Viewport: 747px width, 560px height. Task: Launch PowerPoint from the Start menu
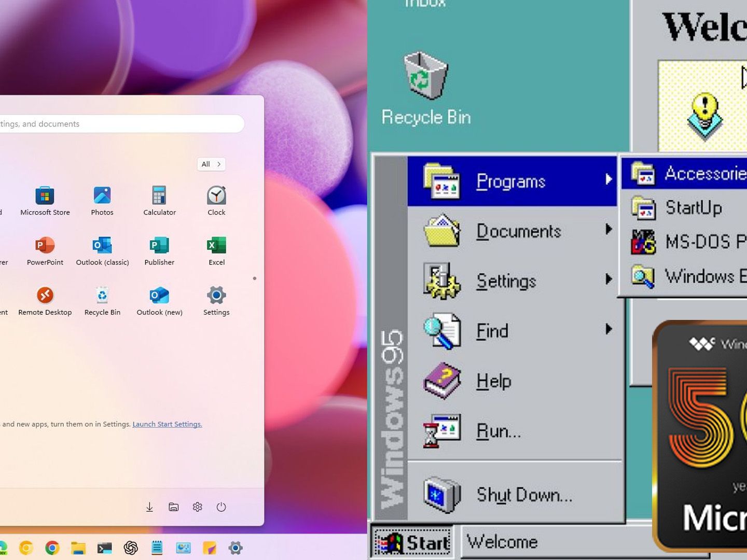coord(45,251)
